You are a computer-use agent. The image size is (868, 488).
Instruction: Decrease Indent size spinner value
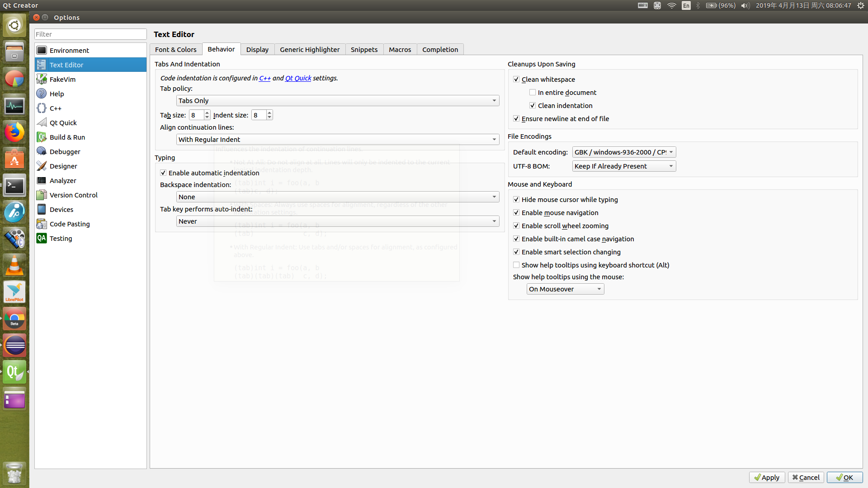tap(269, 117)
